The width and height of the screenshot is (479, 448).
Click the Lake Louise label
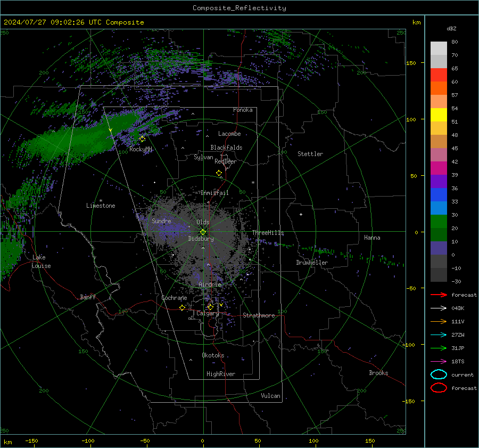pyautogui.click(x=41, y=262)
